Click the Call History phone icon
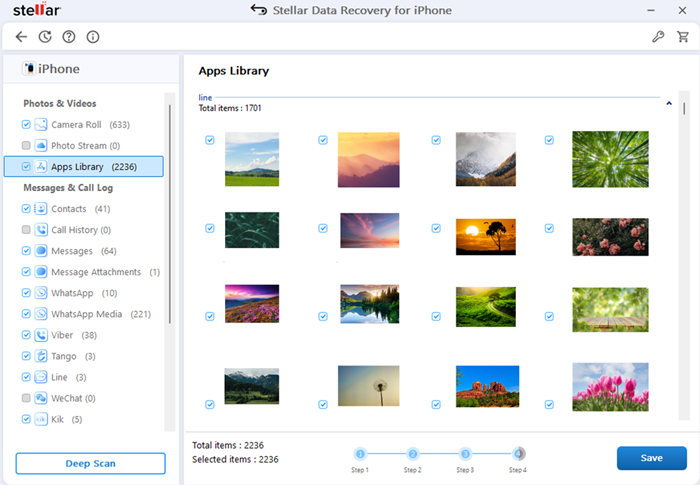This screenshot has width=700, height=485. (x=41, y=230)
